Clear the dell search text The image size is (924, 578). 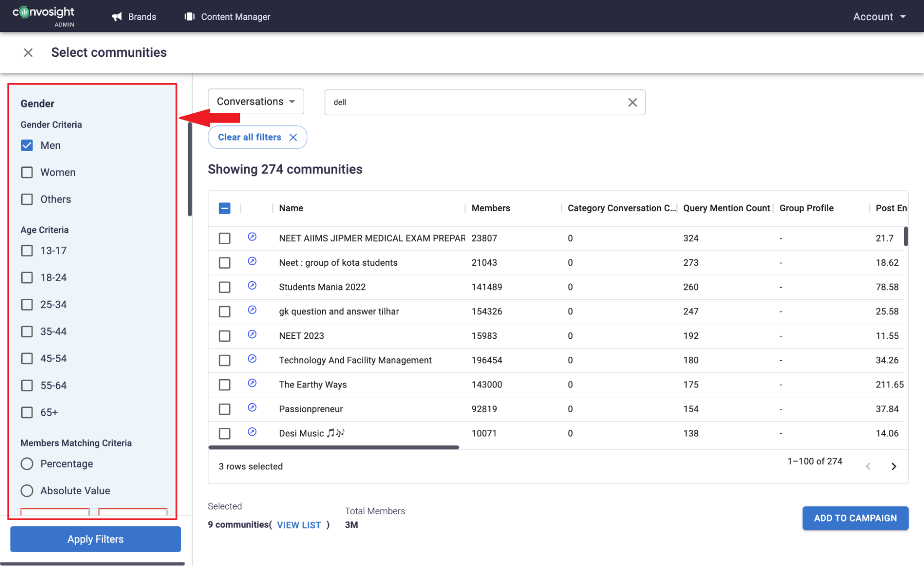(632, 102)
